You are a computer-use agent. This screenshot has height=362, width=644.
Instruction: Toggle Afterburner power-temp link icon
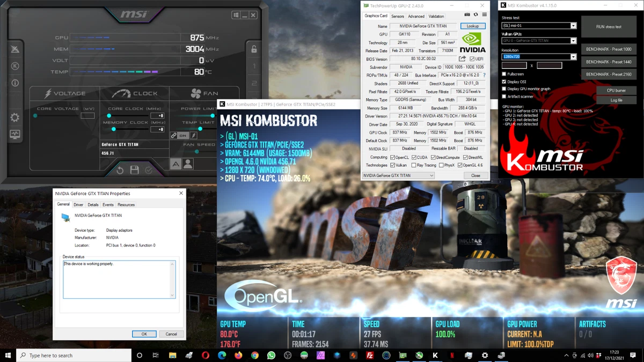pos(174,136)
